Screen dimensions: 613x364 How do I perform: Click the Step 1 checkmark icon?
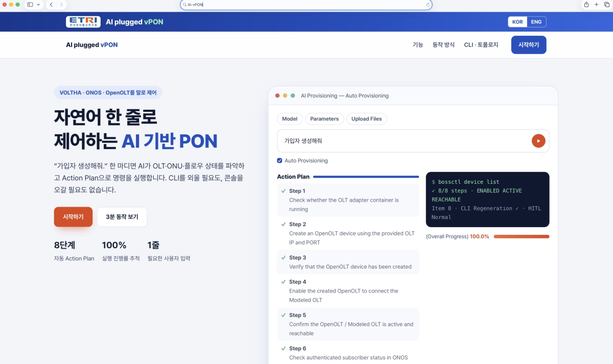tap(283, 191)
